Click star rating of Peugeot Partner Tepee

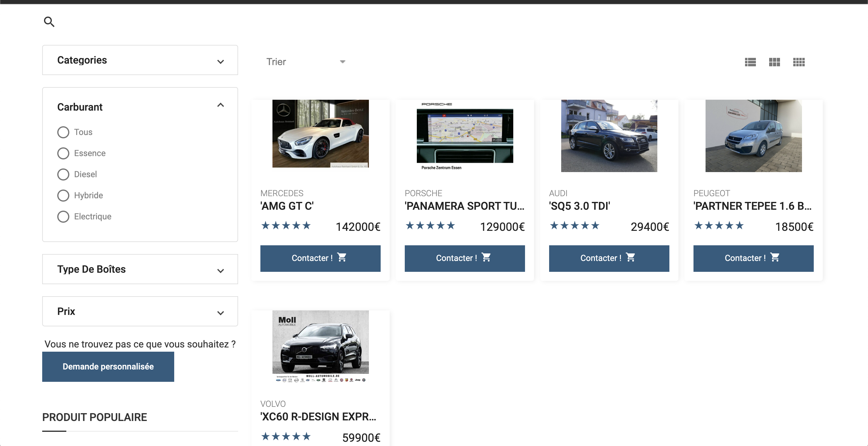719,226
